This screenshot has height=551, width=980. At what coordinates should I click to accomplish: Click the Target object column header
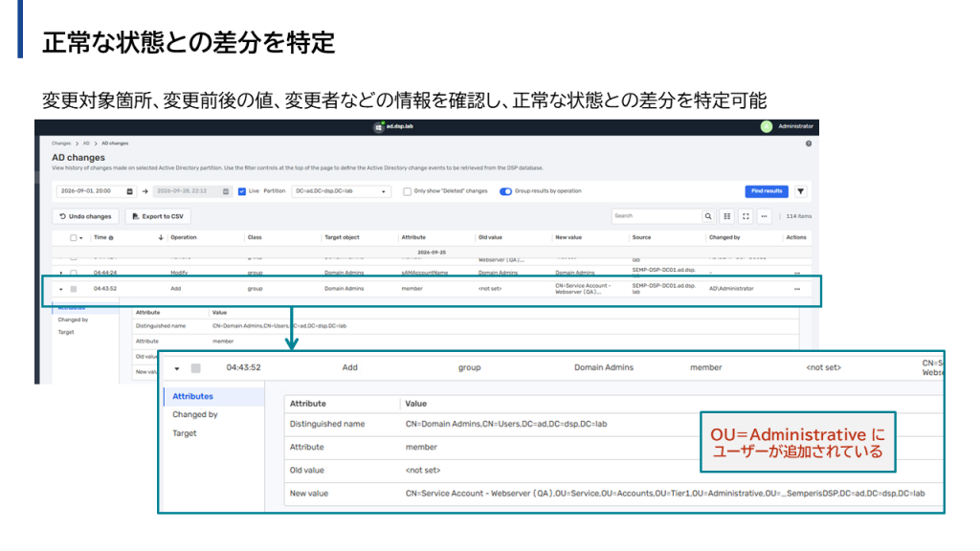coord(342,238)
